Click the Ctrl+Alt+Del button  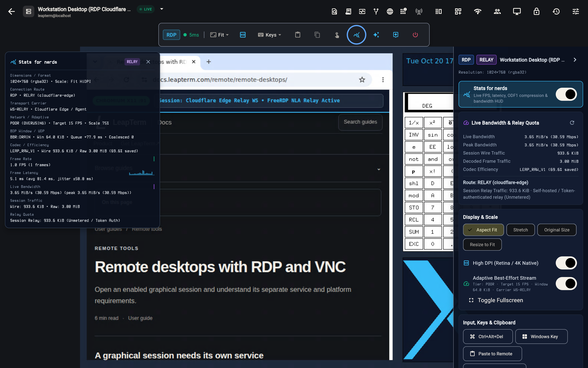click(488, 336)
